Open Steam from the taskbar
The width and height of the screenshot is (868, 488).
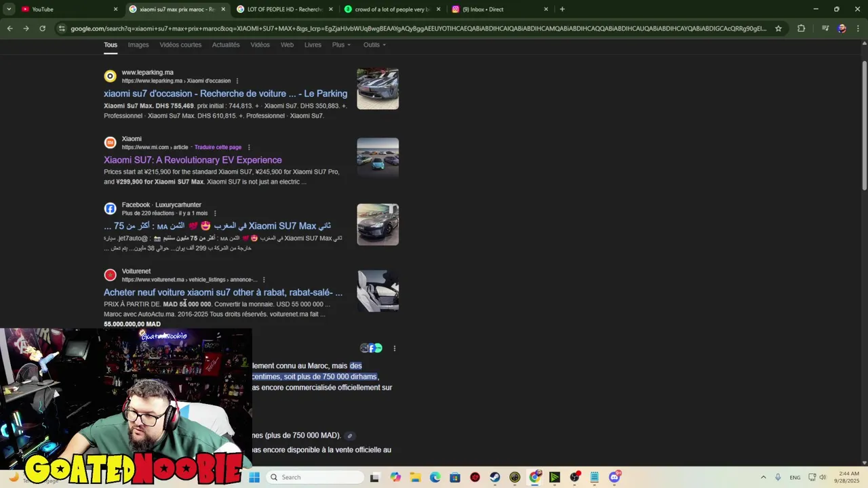[x=495, y=477]
